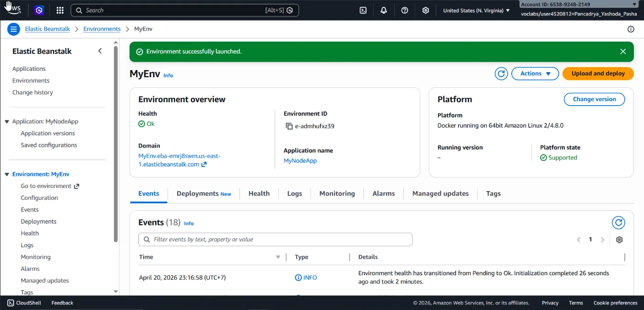Open the info panel icon at top right
The height and width of the screenshot is (310, 644).
click(x=631, y=29)
